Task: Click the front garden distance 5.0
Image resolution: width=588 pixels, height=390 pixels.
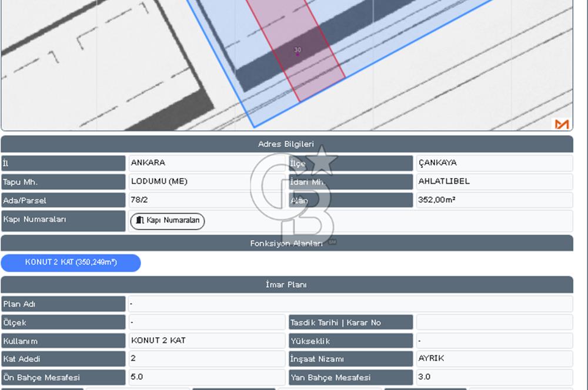Action: (x=136, y=377)
